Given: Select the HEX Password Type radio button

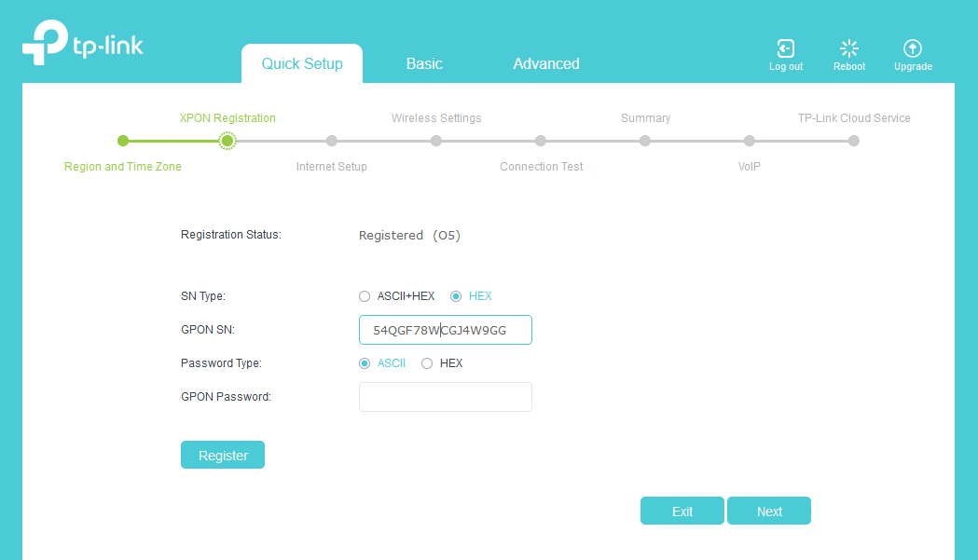Looking at the screenshot, I should pos(427,363).
